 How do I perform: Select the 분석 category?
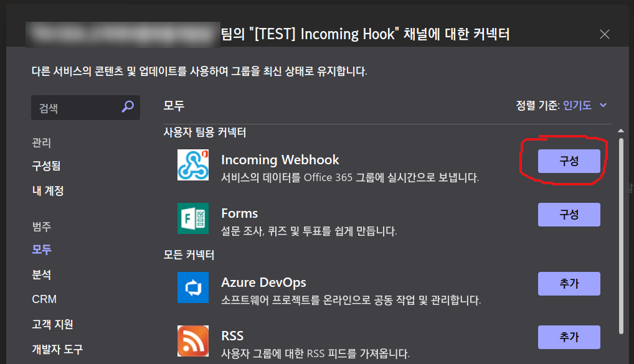click(x=42, y=275)
